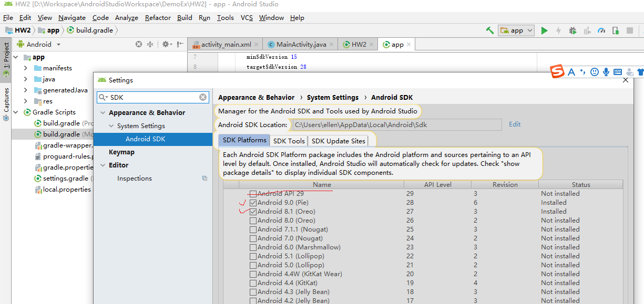This screenshot has height=304, width=644.
Task: Click the Sogou skin shirt icon
Action: coord(640,72)
